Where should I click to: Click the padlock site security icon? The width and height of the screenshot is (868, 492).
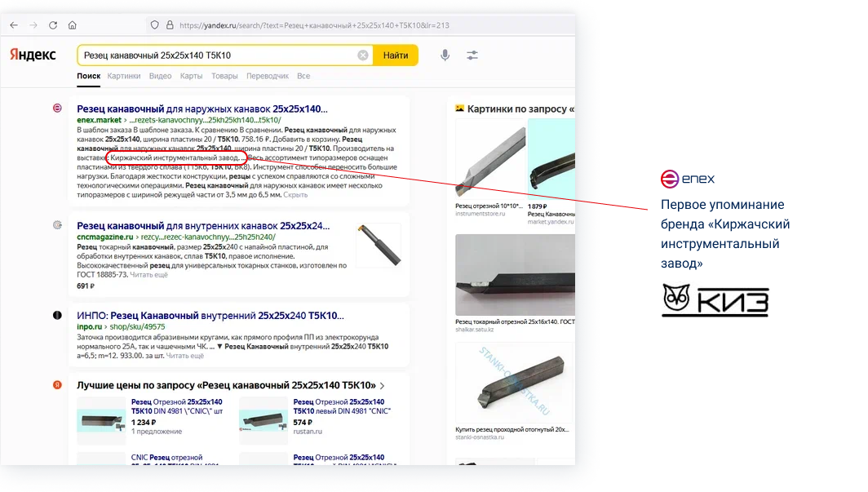click(170, 25)
